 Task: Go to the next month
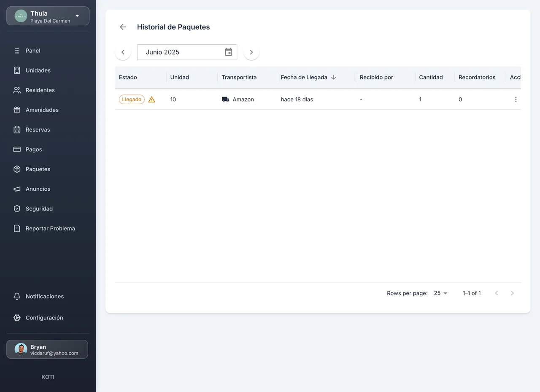click(251, 52)
